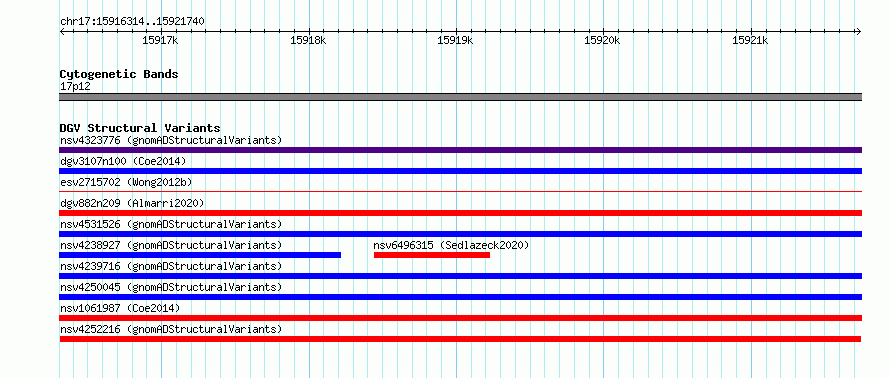This screenshot has height=378, width=890.
Task: Click the 15918k ruler tick label
Action: click(x=308, y=40)
